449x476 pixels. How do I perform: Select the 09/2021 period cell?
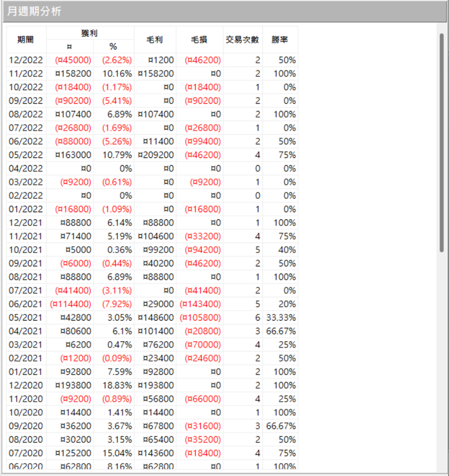pos(26,263)
